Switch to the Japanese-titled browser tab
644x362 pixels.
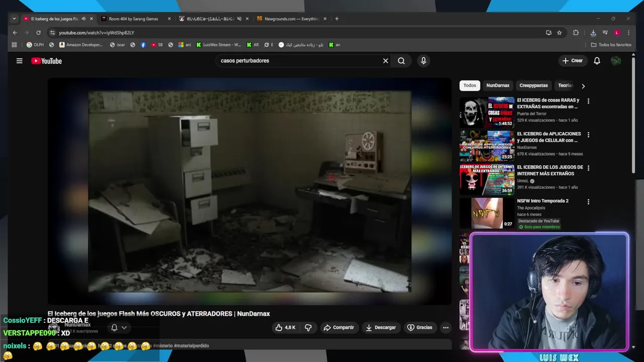(x=209, y=19)
